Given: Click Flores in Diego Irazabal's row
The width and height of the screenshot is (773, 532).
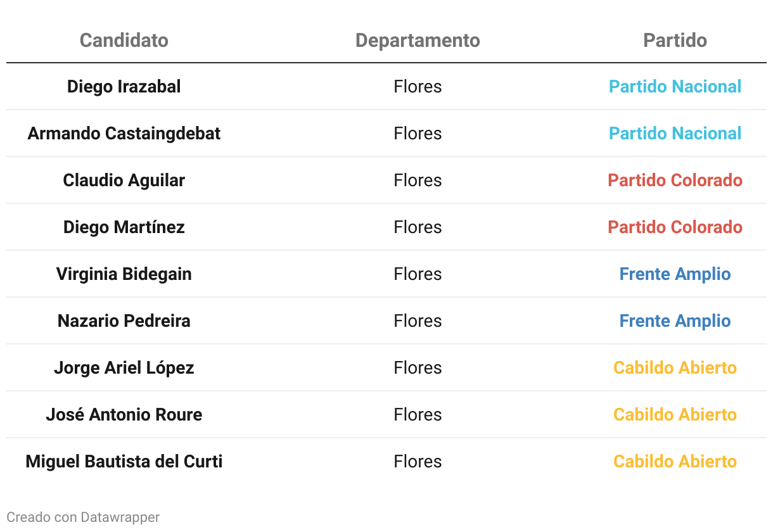Looking at the screenshot, I should point(418,87).
